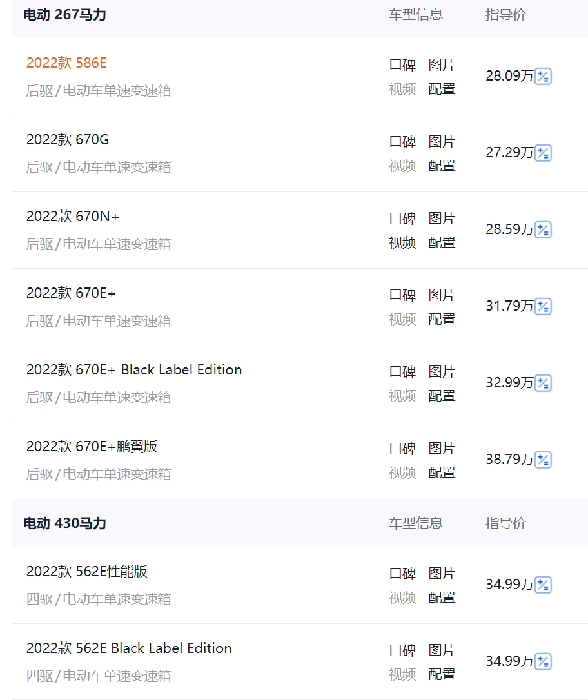Open the 2022款 670G model link
This screenshot has width=588, height=700.
tap(68, 140)
